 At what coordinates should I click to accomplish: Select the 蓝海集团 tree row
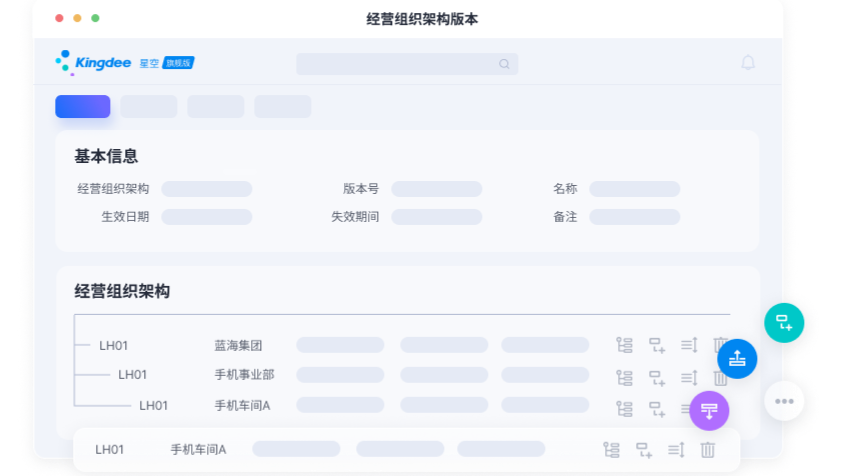402,345
